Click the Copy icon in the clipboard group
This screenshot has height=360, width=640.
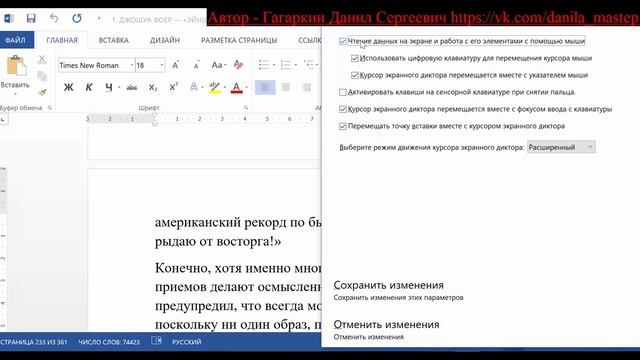[x=42, y=76]
